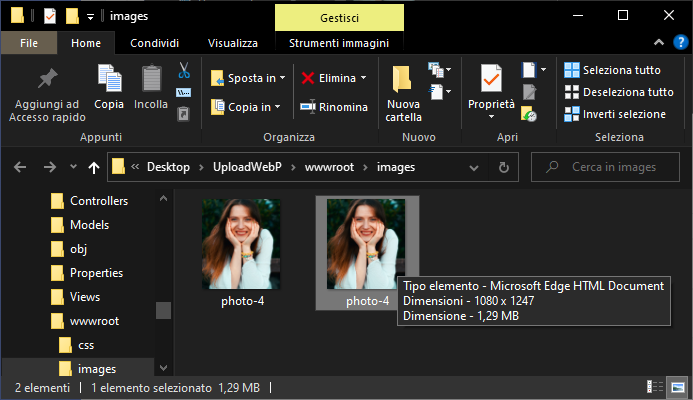Open the File menu tab
693x400 pixels.
click(x=29, y=43)
